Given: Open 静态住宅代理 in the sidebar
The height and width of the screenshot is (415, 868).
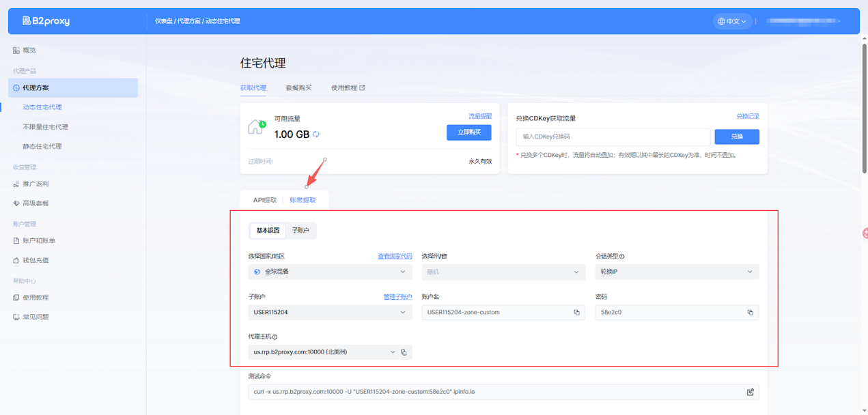Looking at the screenshot, I should 42,147.
